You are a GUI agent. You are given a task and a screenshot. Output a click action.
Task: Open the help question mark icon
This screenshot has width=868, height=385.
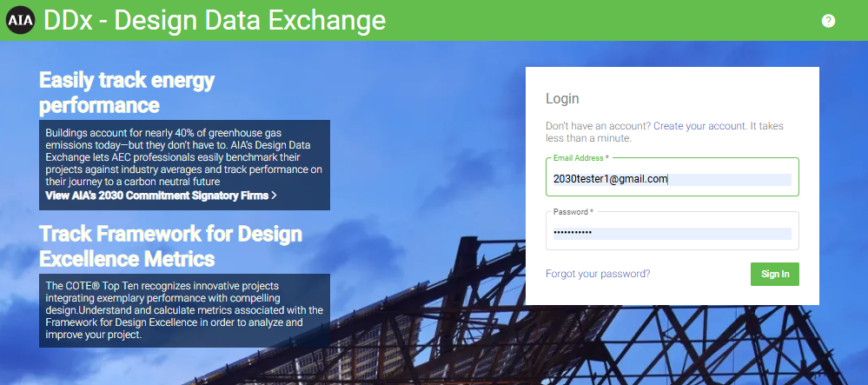coord(828,21)
